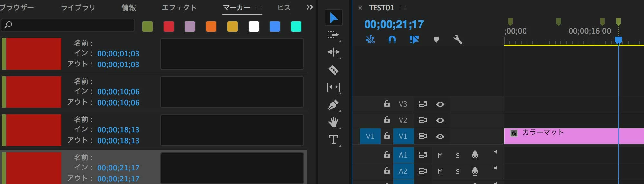The image size is (644, 184).
Task: Filter markers by white color swatch
Action: (254, 26)
